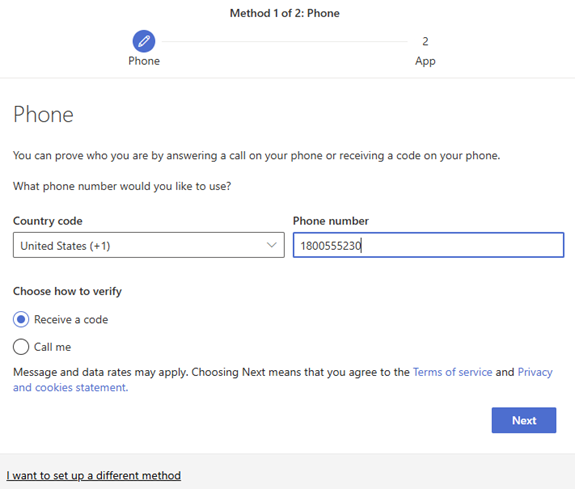Click the progress line between Phone and App
This screenshot has height=489, width=575.
click(285, 41)
